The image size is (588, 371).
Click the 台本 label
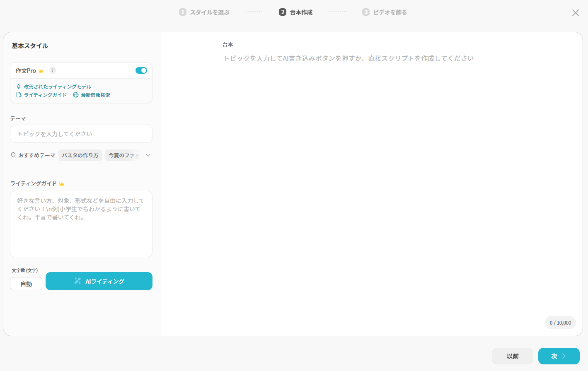tap(228, 44)
